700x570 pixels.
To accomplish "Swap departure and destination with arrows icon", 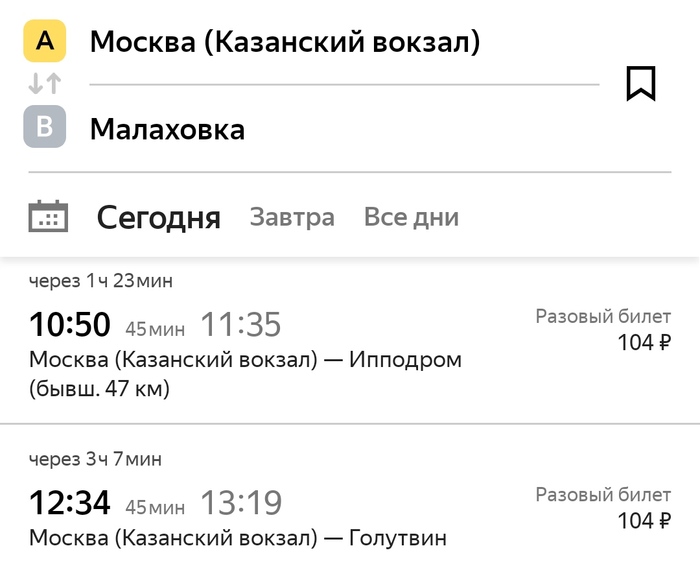I will (44, 84).
